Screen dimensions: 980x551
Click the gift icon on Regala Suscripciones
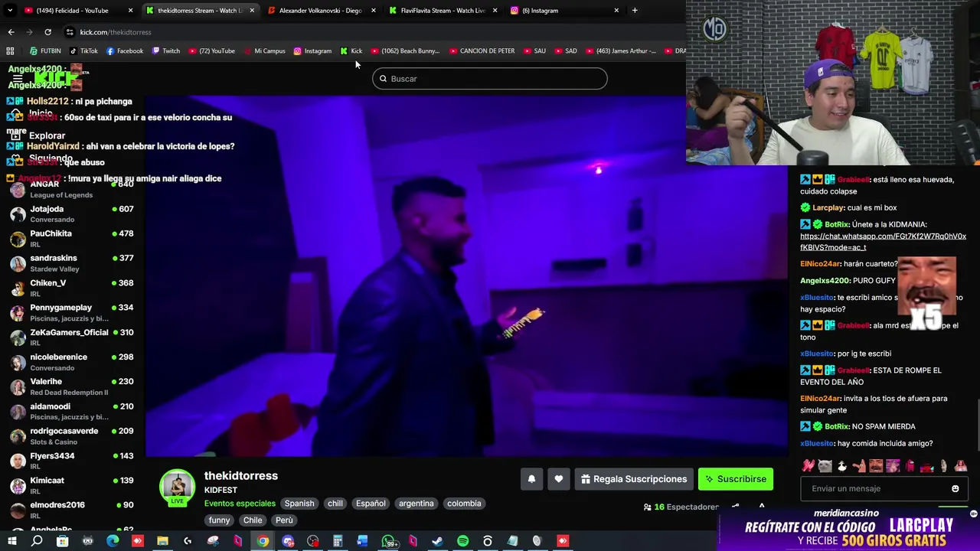tap(586, 479)
